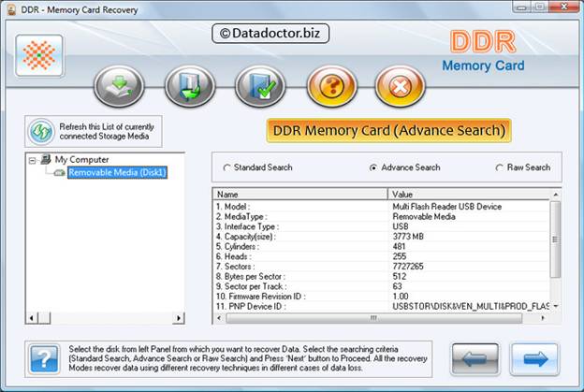This screenshot has height=392, width=584.
Task: Click the removable drive icon in tree
Action: 60,173
